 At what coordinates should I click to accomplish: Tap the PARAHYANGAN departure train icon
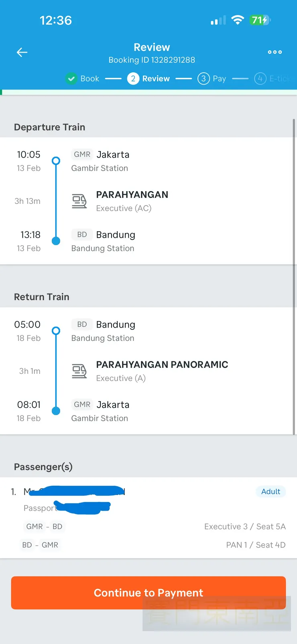click(x=79, y=201)
